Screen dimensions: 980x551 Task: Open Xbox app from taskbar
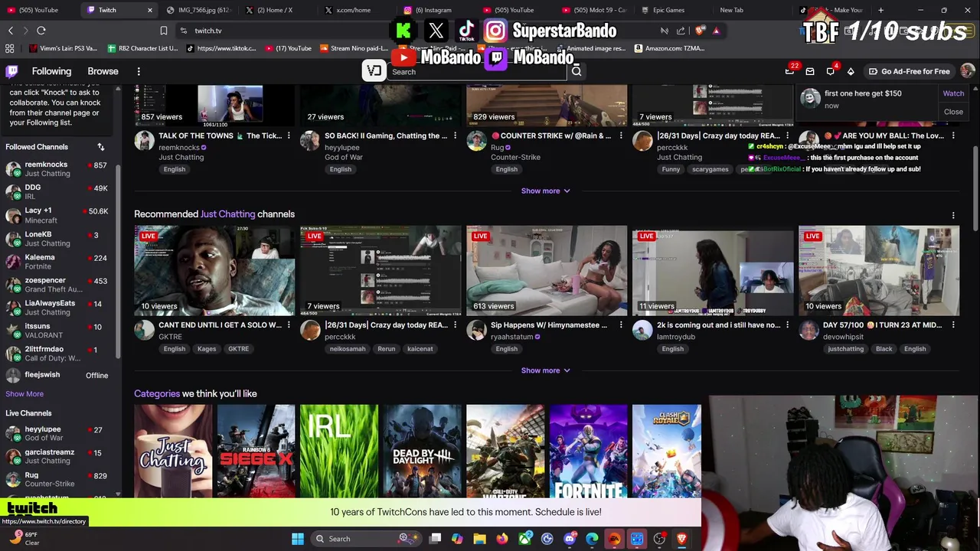tap(524, 539)
